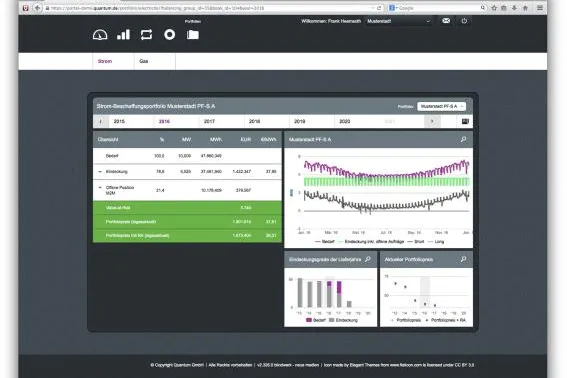Toggle Long series legend entry
This screenshot has width=567, height=378.
pyautogui.click(x=436, y=241)
